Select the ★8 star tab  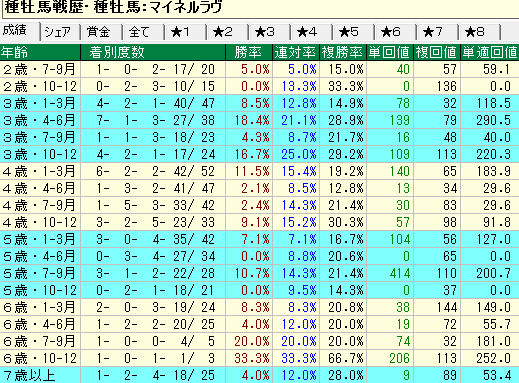[479, 32]
